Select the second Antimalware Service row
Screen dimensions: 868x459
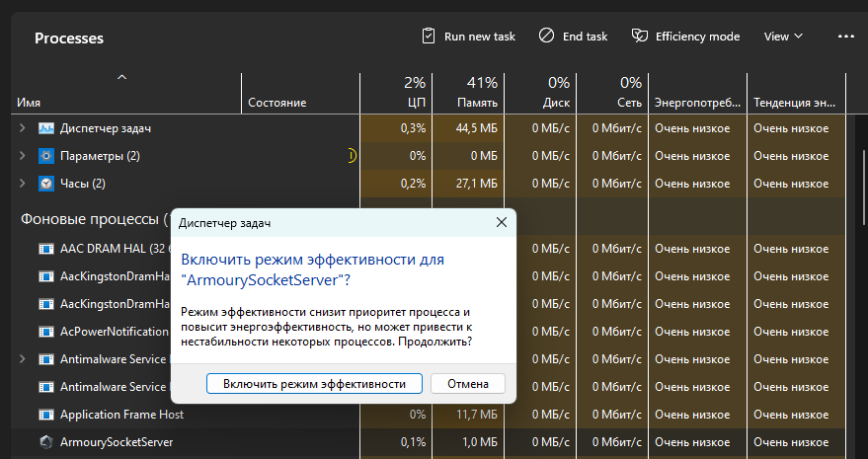(113, 387)
